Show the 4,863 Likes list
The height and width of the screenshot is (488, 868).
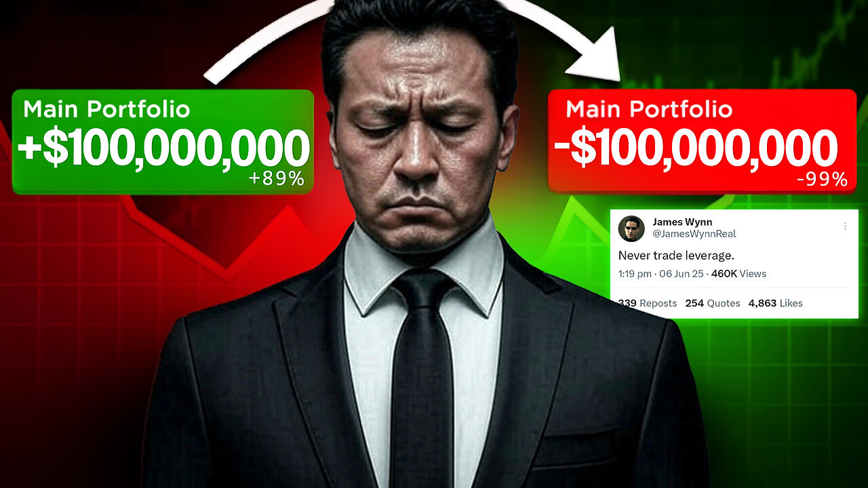tap(775, 303)
